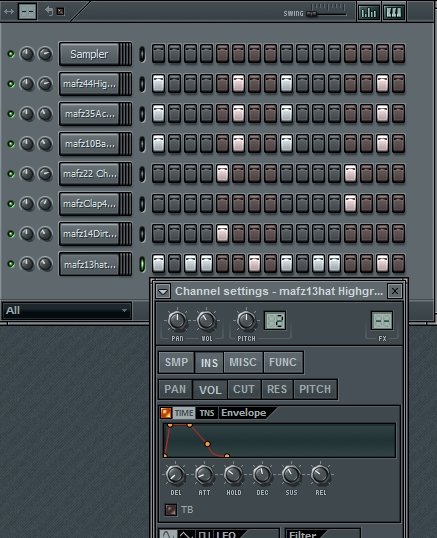Toggle the lit fifth step of mafz14Dirt row
This screenshot has width=437, height=538.
click(x=222, y=234)
